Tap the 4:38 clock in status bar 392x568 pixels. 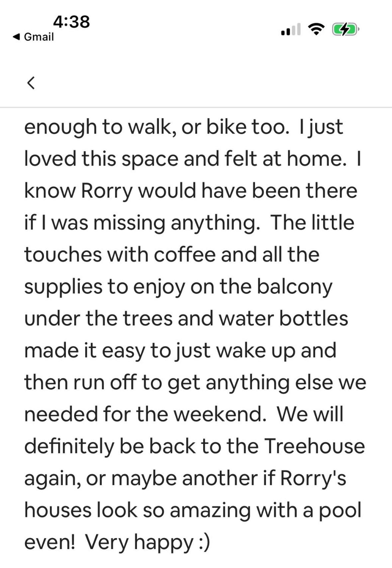(x=71, y=21)
